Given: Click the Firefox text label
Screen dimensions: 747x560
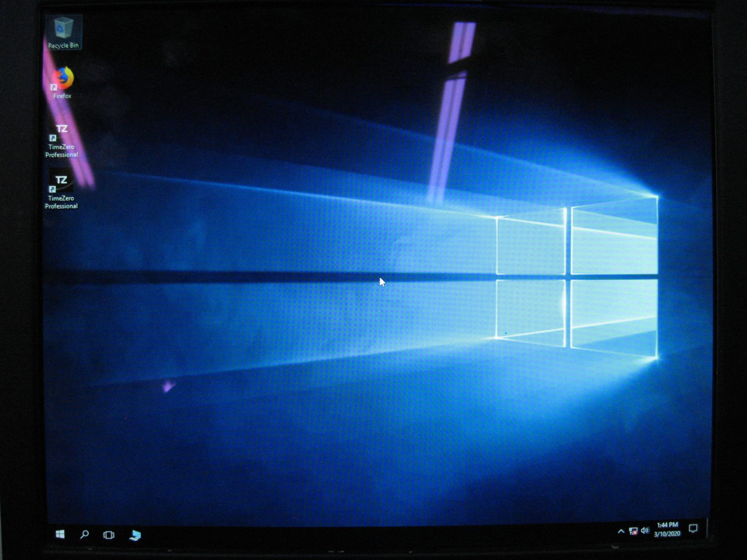Looking at the screenshot, I should pos(62,96).
